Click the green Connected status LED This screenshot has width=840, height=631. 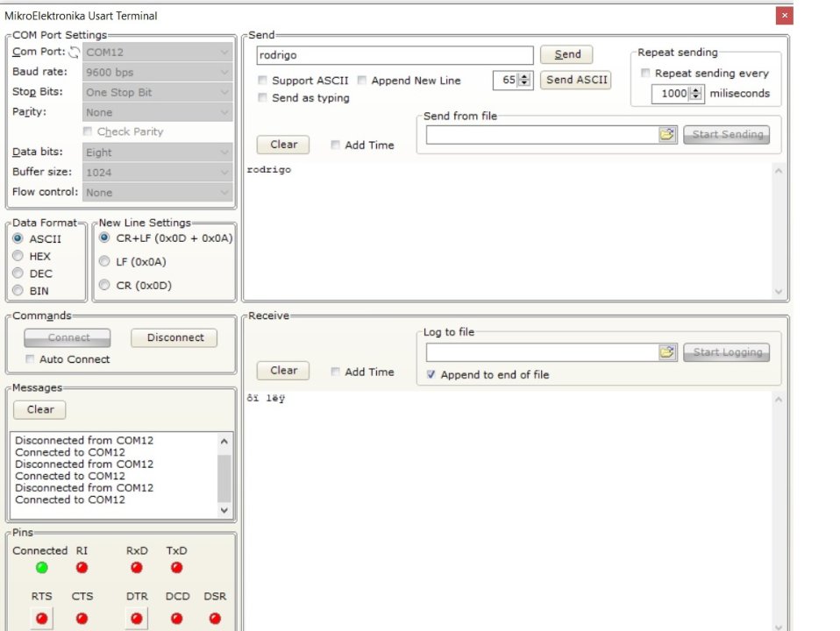tap(42, 568)
